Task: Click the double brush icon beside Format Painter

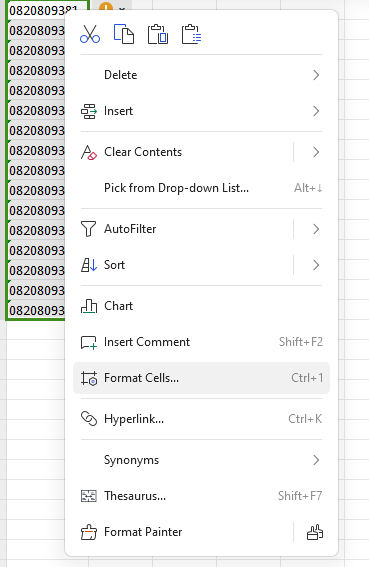Action: (315, 532)
